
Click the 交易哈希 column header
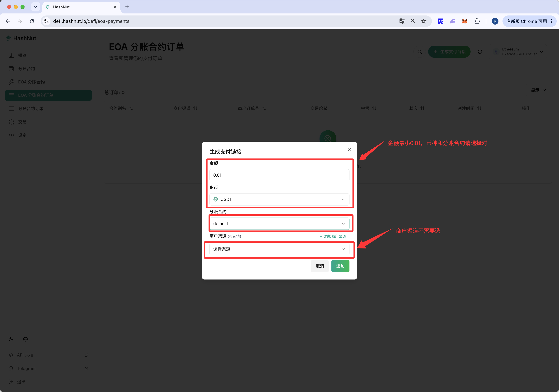319,108
